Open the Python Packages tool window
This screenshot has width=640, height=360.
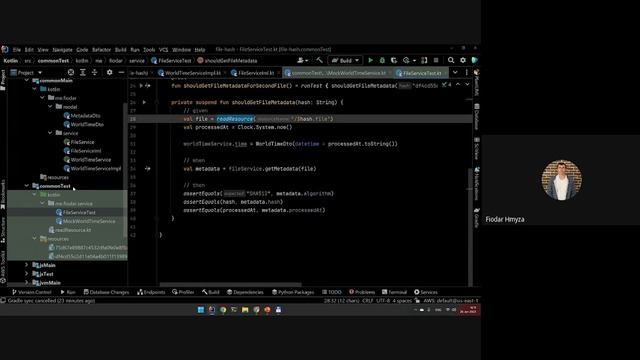tap(293, 292)
